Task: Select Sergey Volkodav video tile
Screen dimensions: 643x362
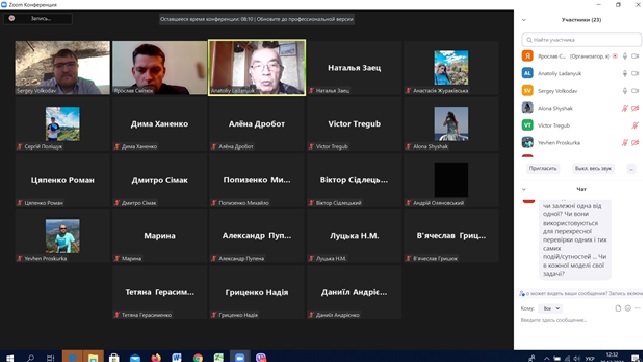Action: pyautogui.click(x=63, y=68)
